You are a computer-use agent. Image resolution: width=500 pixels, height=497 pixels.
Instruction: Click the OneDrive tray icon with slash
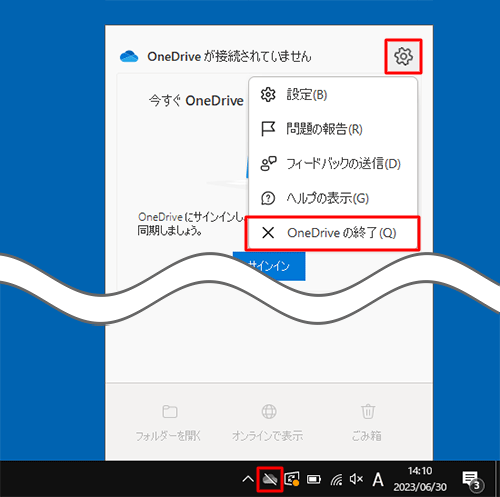click(270, 479)
